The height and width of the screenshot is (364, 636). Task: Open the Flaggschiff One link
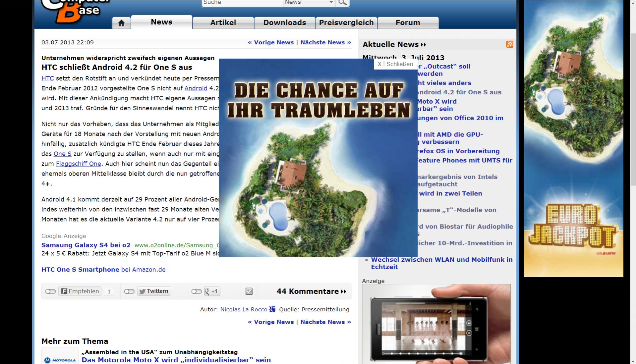79,164
